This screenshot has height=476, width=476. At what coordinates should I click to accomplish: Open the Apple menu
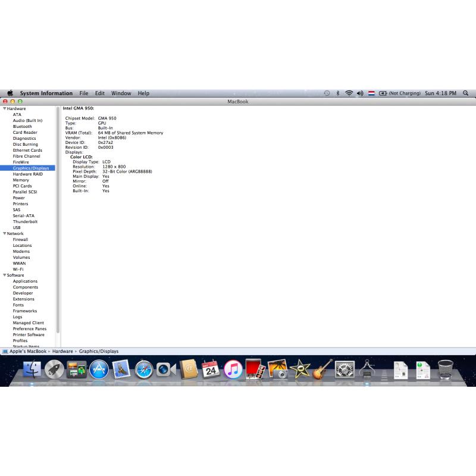pyautogui.click(x=10, y=93)
